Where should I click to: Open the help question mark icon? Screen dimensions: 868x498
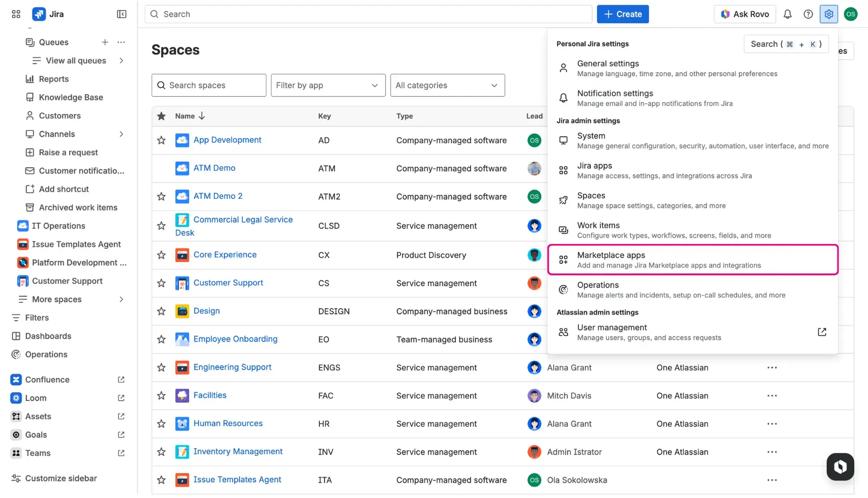click(808, 14)
